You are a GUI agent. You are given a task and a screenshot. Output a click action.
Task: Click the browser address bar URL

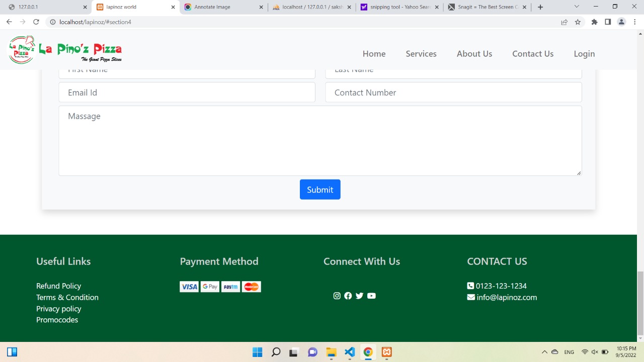pyautogui.click(x=95, y=22)
